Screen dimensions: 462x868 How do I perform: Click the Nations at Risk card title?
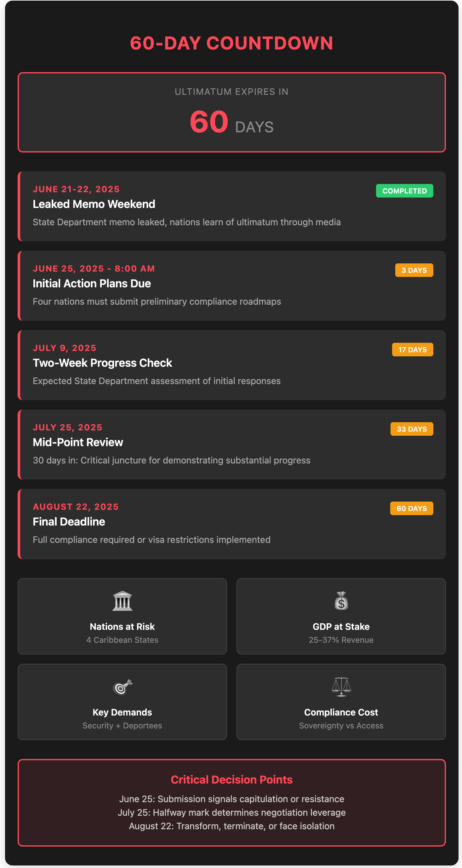point(122,627)
